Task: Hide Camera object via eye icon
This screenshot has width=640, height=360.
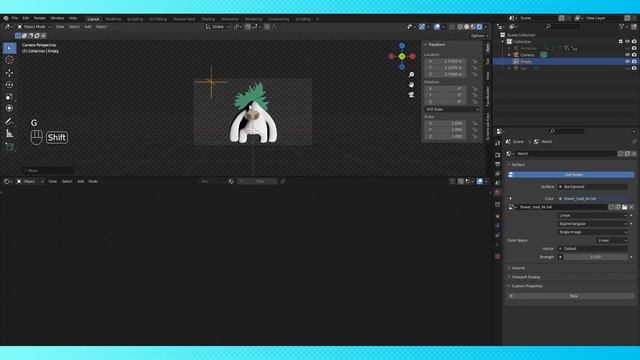Action: point(627,55)
